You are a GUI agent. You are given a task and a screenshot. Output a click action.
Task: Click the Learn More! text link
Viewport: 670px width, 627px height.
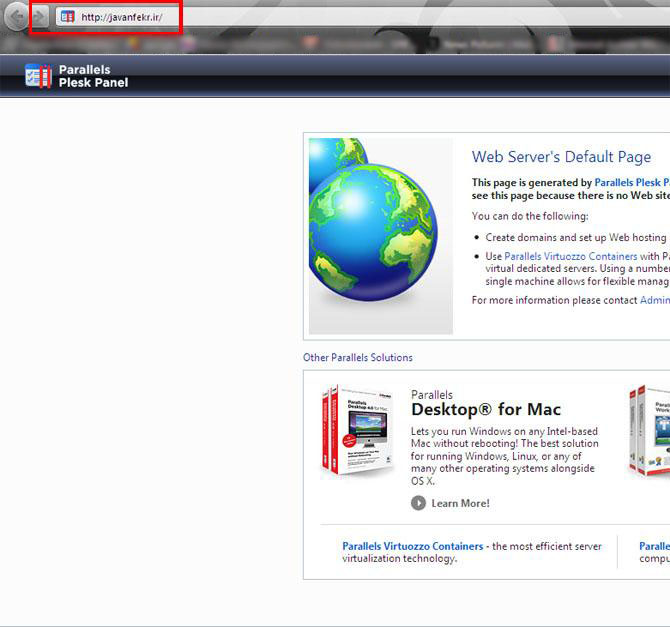coord(460,503)
